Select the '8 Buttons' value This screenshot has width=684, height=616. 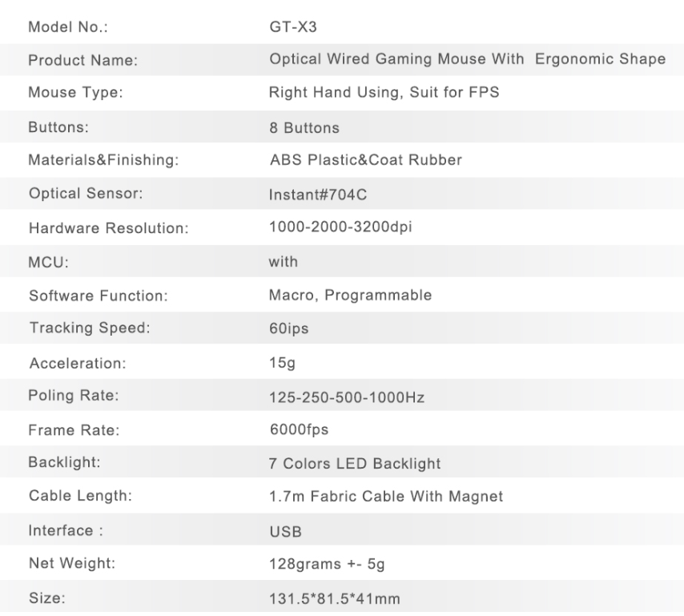click(x=304, y=127)
